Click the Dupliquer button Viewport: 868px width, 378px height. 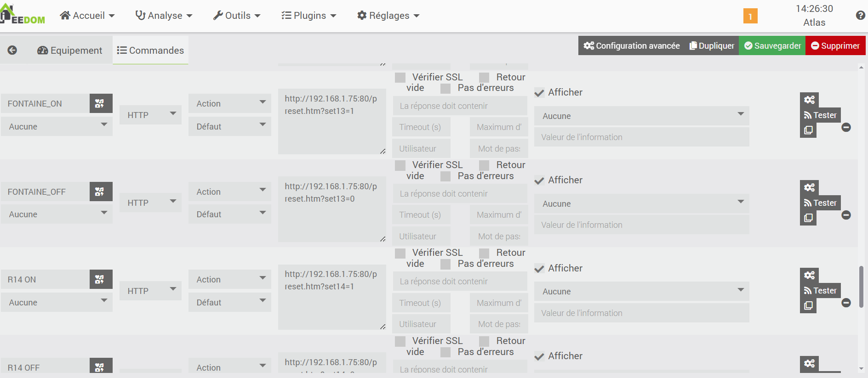(712, 45)
